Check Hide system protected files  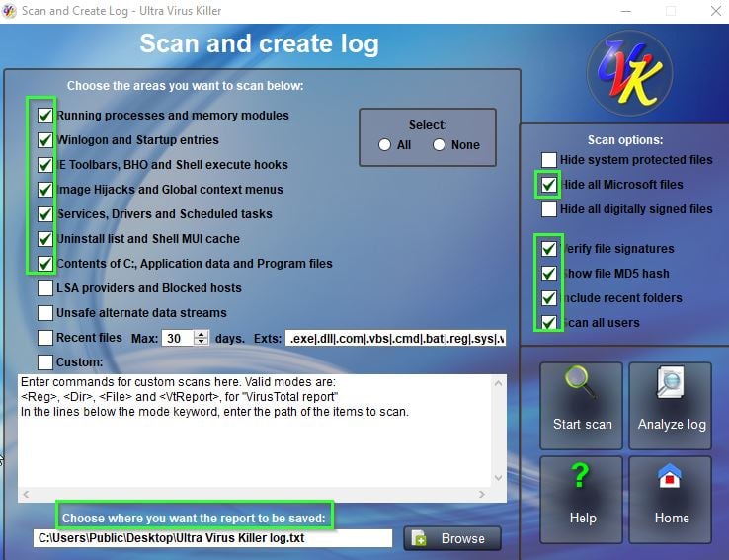(x=549, y=160)
